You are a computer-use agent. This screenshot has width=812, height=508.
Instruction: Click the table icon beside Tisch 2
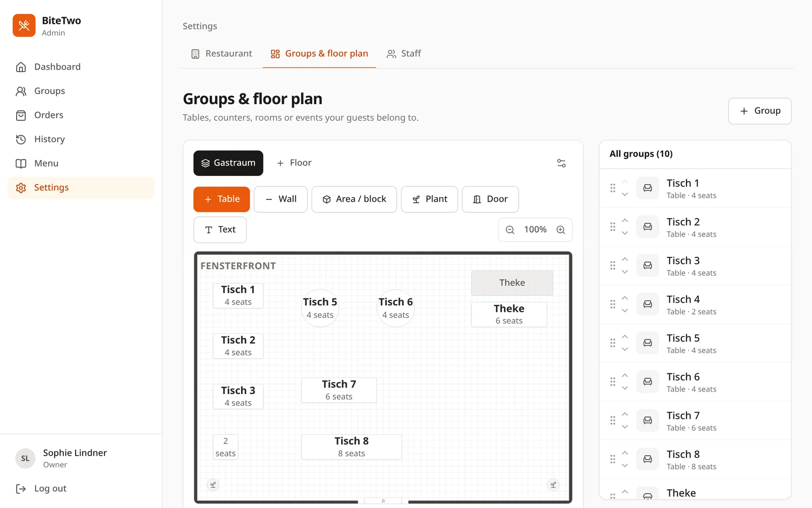click(648, 227)
